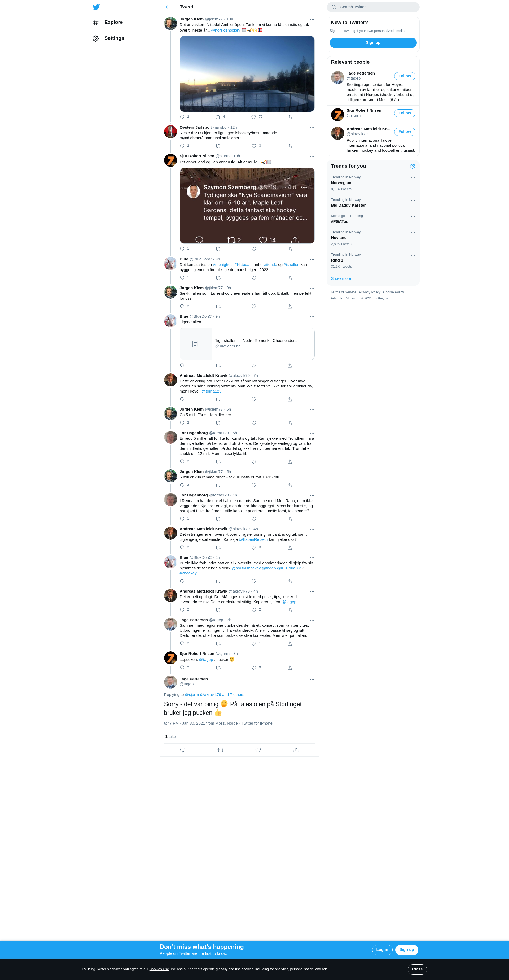The width and height of the screenshot is (509, 980).
Task: Click the Search Twitter field
Action: pyautogui.click(x=373, y=7)
